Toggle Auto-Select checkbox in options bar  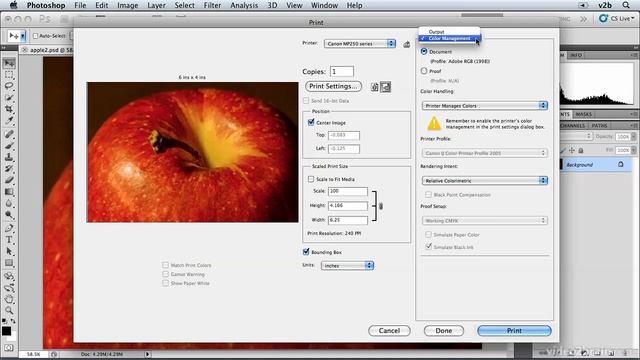(35, 36)
